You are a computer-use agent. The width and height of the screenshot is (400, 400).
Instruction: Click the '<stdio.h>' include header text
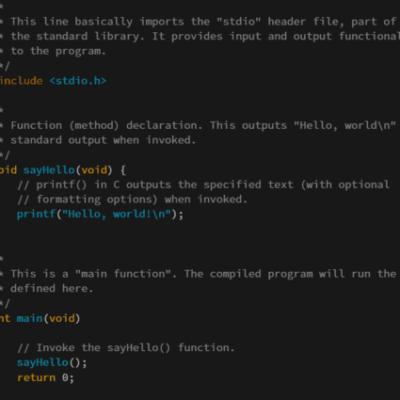[x=78, y=81]
